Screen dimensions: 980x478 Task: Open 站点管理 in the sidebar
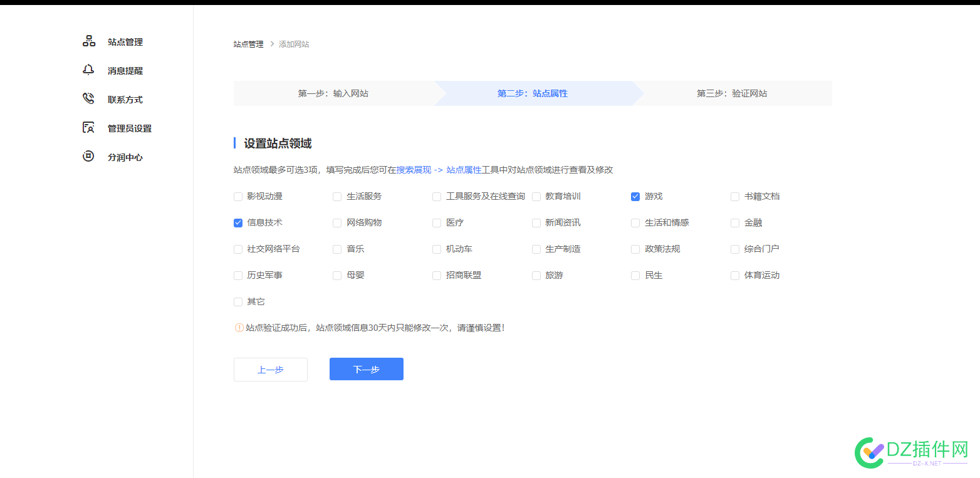(x=125, y=42)
